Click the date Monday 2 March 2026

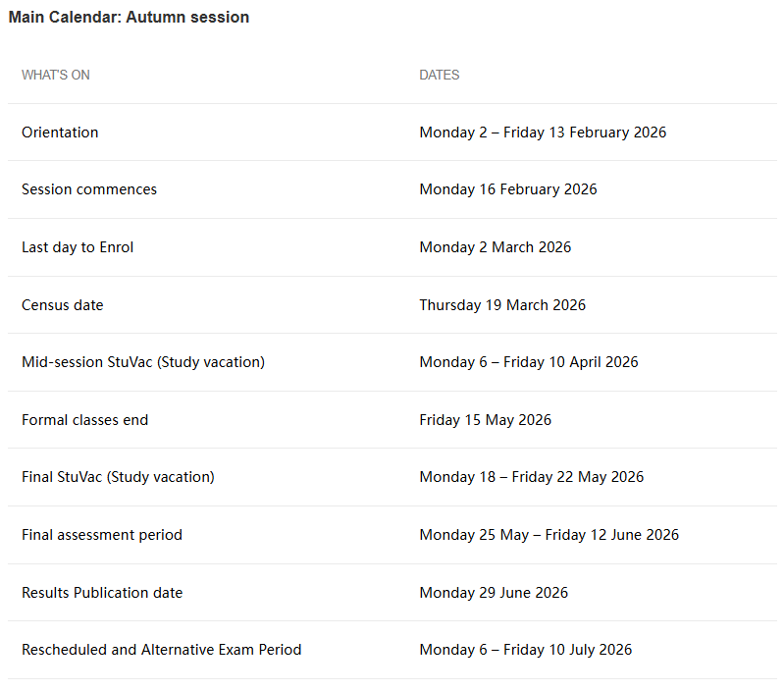[x=495, y=247]
